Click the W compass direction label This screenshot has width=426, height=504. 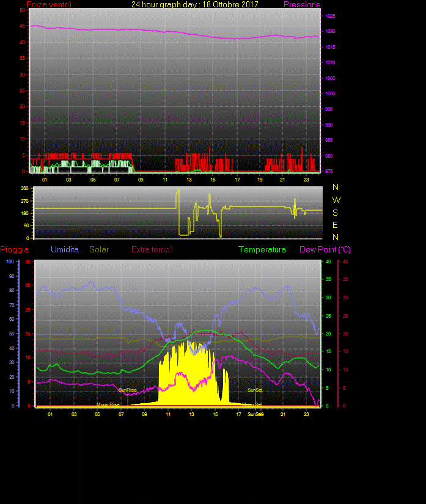pos(336,200)
